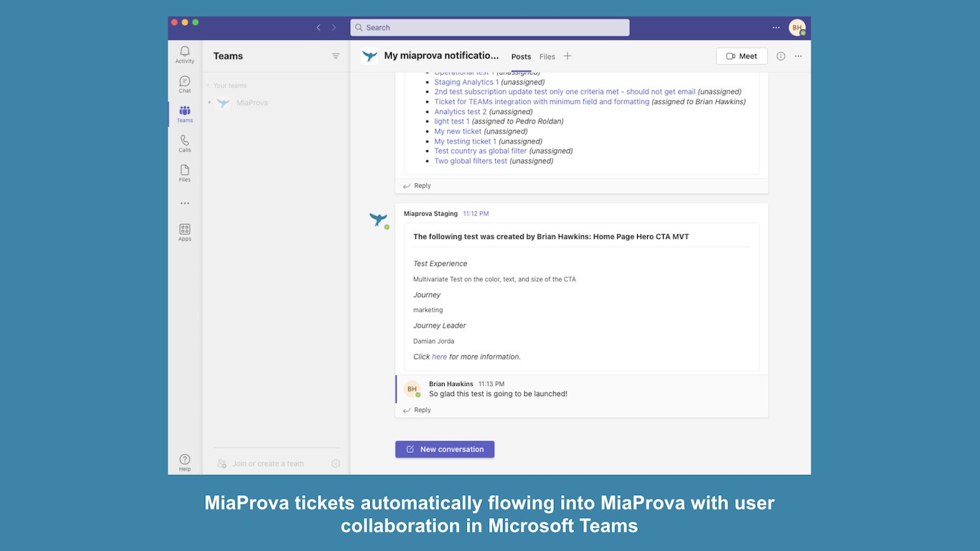The height and width of the screenshot is (551, 980).
Task: Open the Activity feed
Action: coord(184,55)
